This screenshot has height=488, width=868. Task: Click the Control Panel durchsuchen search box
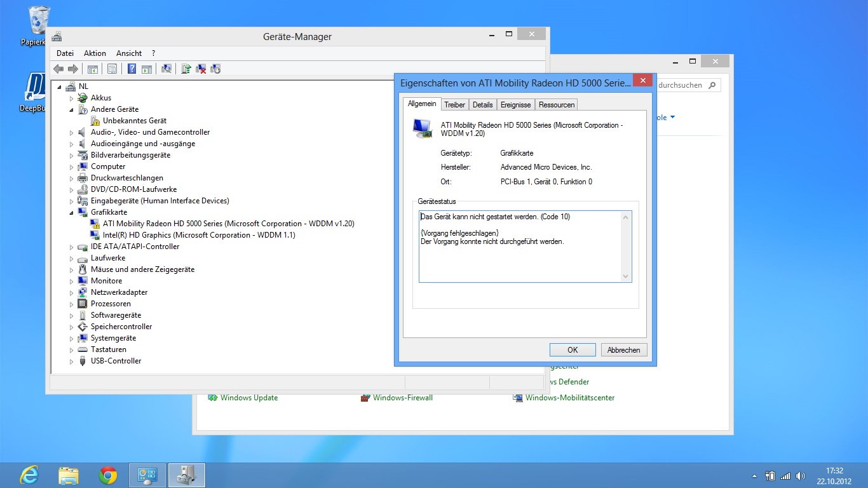688,85
